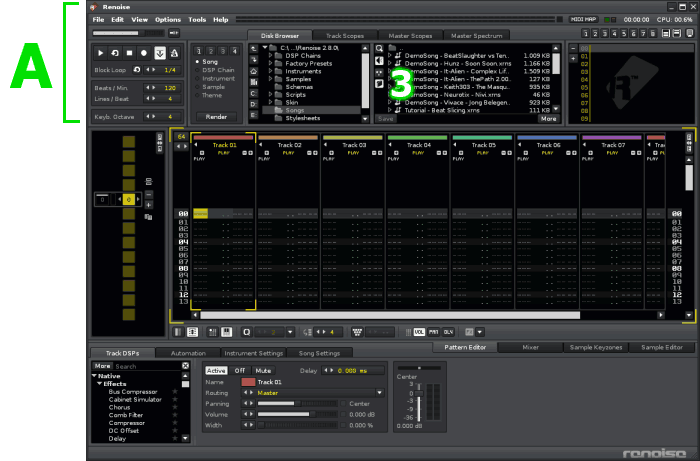The height and width of the screenshot is (461, 700).
Task: Adjust the Panning slider for Track 01
Action: click(x=297, y=403)
